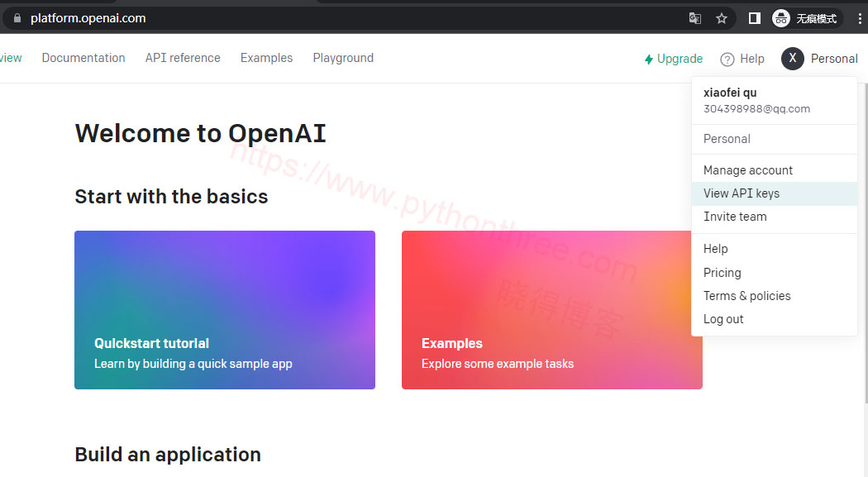Toggle the browser side panel icon
The height and width of the screenshot is (477, 868).
click(754, 18)
